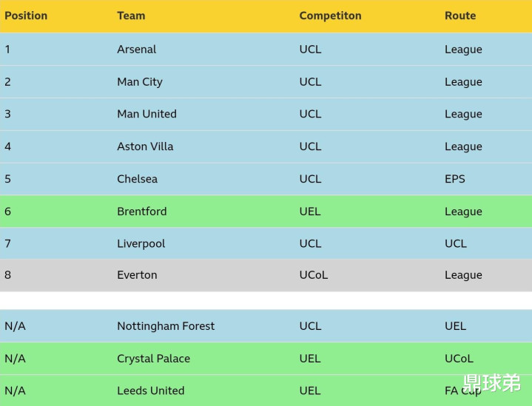Image resolution: width=532 pixels, height=406 pixels.
Task: Click the Route column header
Action: 460,16
